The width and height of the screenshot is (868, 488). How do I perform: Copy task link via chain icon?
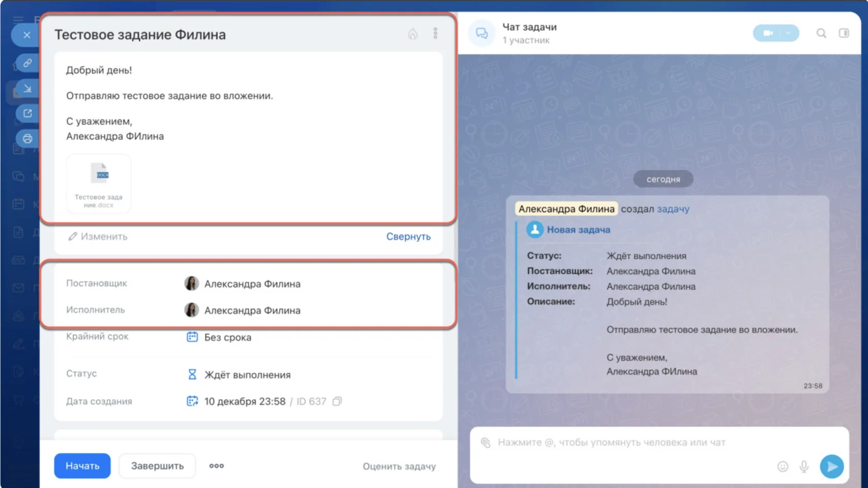click(27, 63)
